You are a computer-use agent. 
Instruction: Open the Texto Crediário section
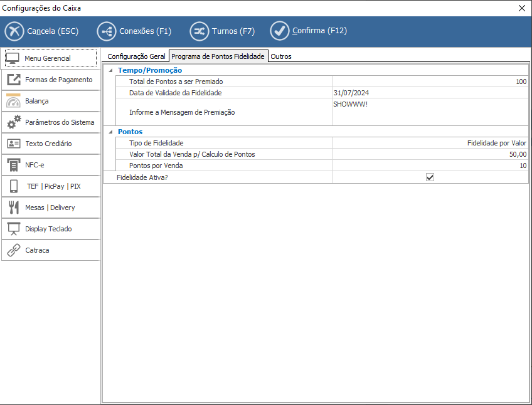click(x=51, y=144)
